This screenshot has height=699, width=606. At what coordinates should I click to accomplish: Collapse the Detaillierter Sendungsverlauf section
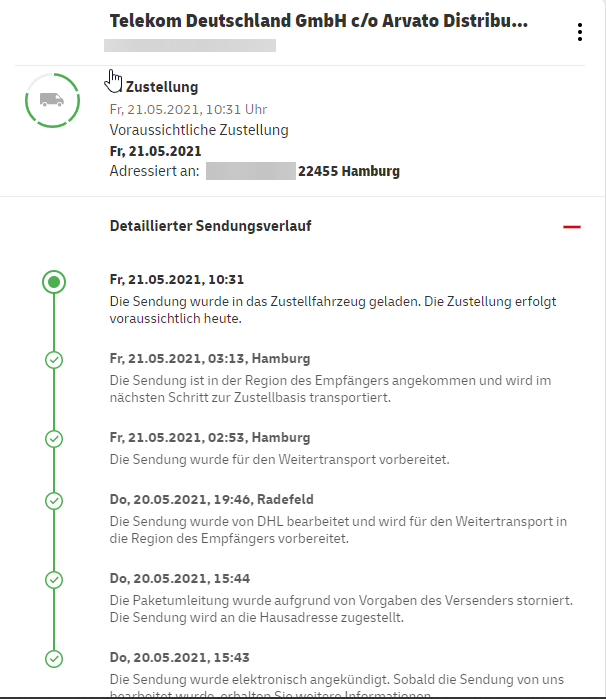572,227
